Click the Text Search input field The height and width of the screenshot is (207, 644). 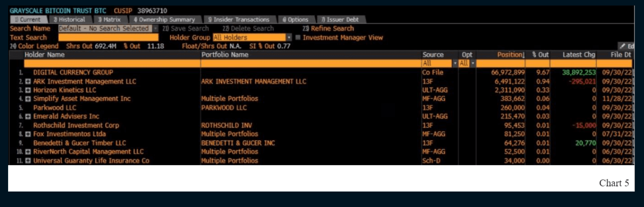(x=108, y=38)
